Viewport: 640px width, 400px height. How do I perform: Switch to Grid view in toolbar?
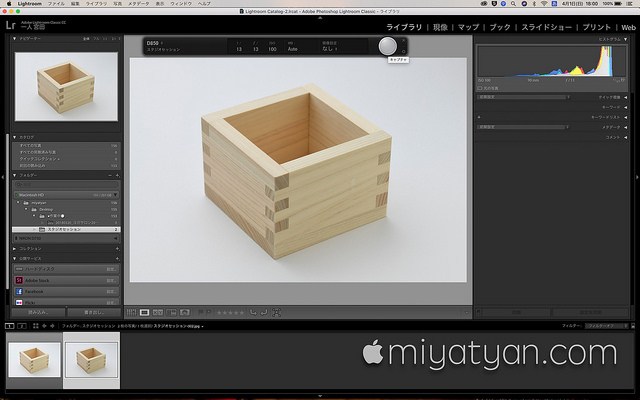[131, 312]
